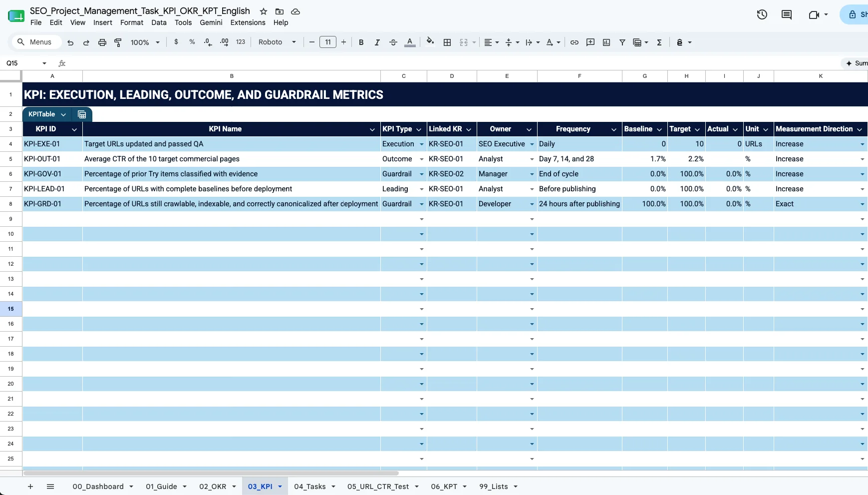Image resolution: width=868 pixels, height=495 pixels.
Task: Open the Owner column filter
Action: [529, 129]
